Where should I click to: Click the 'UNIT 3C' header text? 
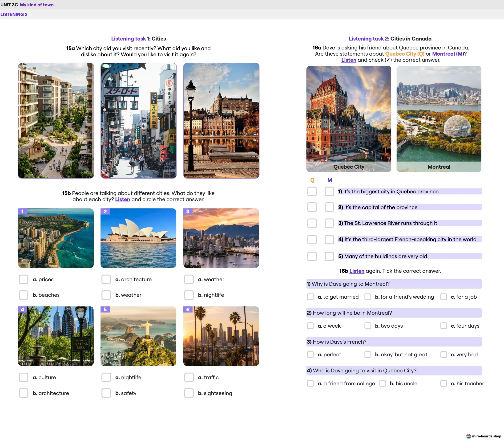coord(9,5)
